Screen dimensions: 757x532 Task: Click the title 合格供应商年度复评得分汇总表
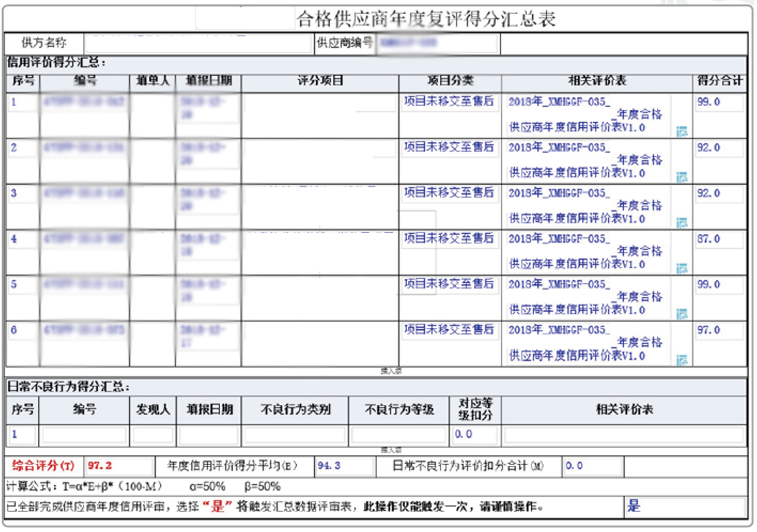[426, 19]
